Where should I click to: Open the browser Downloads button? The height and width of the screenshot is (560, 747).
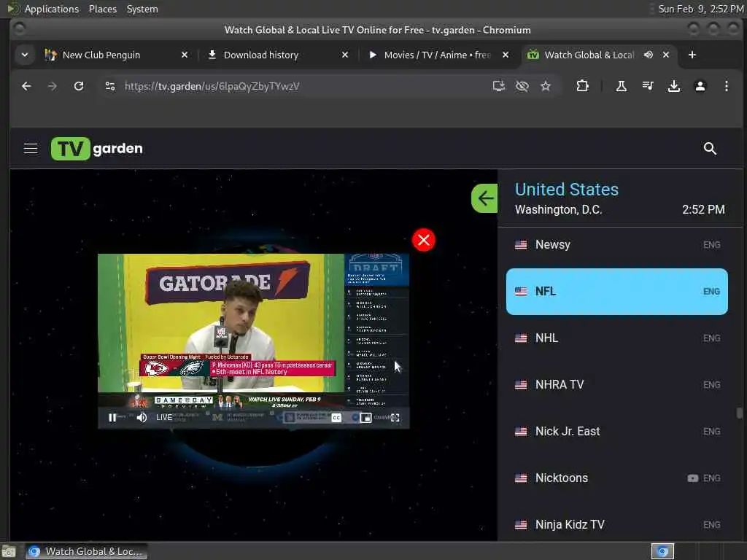pos(673,86)
